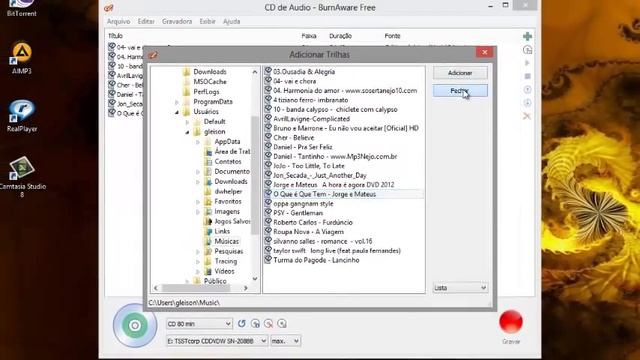Click the Favoritos folder icon in tree
The width and height of the screenshot is (640, 360).
point(208,201)
